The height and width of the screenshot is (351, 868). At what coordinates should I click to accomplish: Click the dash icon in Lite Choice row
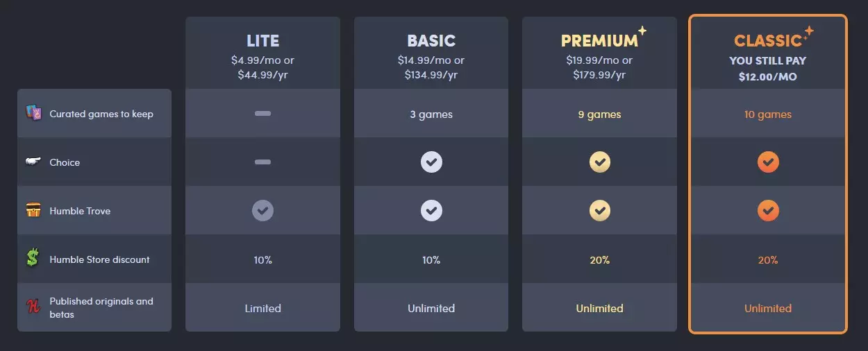point(262,162)
